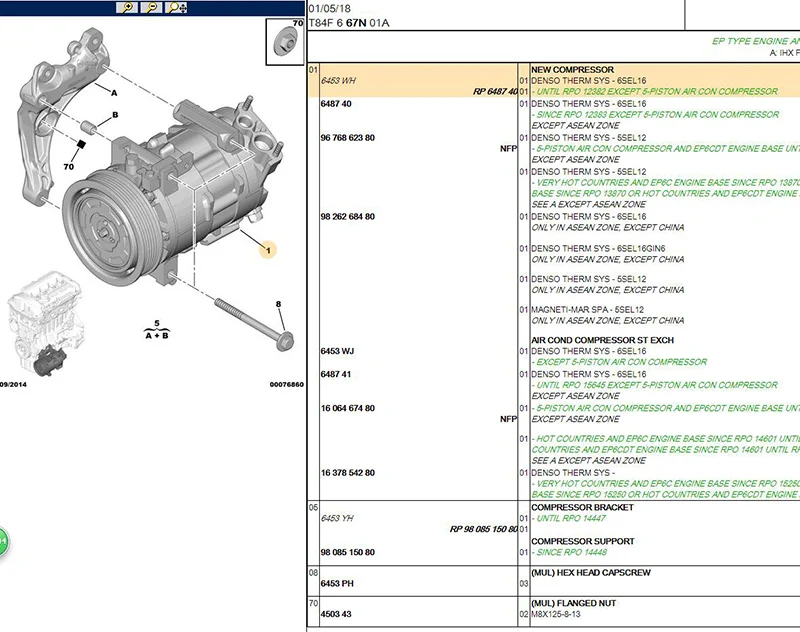Select callout 1 on the compressor diagram
Viewport: 800px width, 632px height.
point(268,250)
